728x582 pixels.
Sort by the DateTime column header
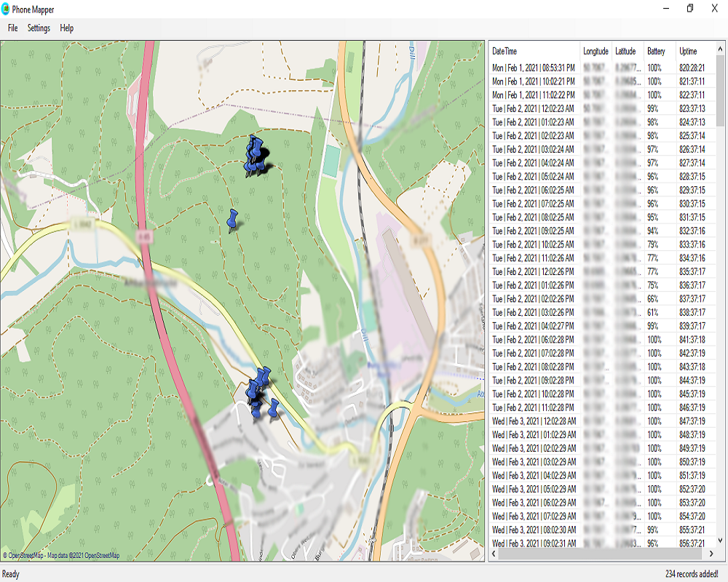pyautogui.click(x=534, y=51)
